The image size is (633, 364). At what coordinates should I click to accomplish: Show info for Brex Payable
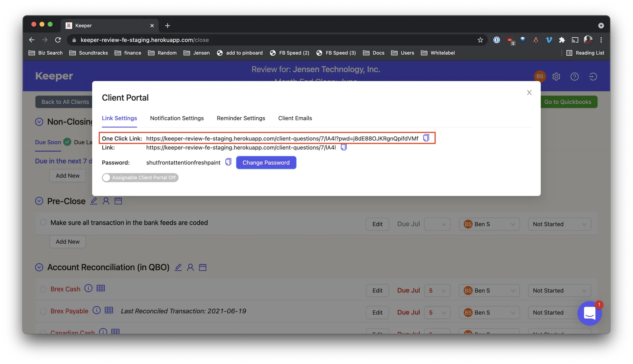pyautogui.click(x=97, y=310)
